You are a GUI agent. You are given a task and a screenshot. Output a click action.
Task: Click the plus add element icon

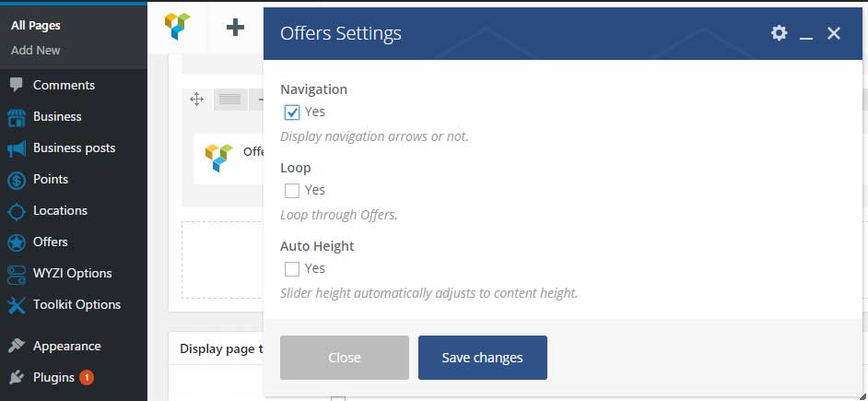click(x=235, y=27)
